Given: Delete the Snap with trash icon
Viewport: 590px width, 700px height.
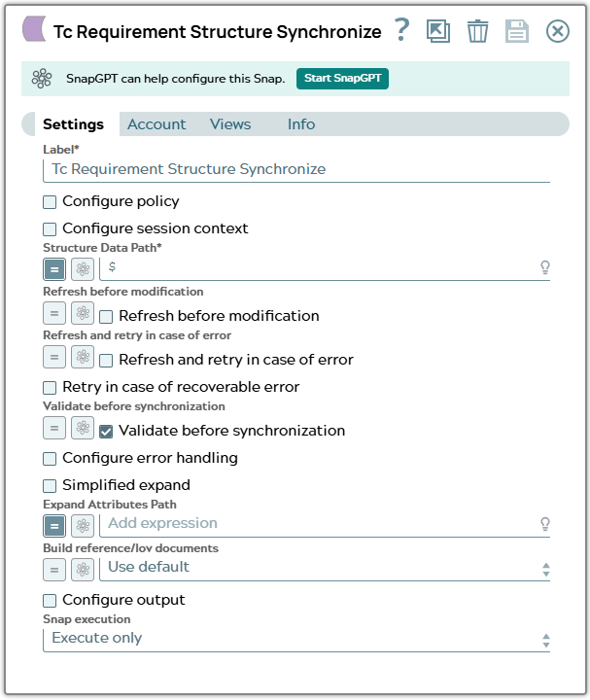Looking at the screenshot, I should 477,31.
